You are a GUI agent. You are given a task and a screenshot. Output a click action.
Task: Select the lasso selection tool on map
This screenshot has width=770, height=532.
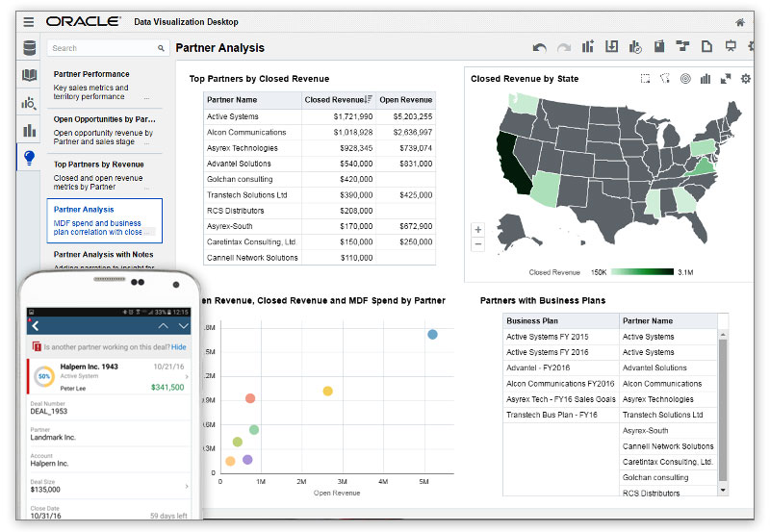coord(664,79)
